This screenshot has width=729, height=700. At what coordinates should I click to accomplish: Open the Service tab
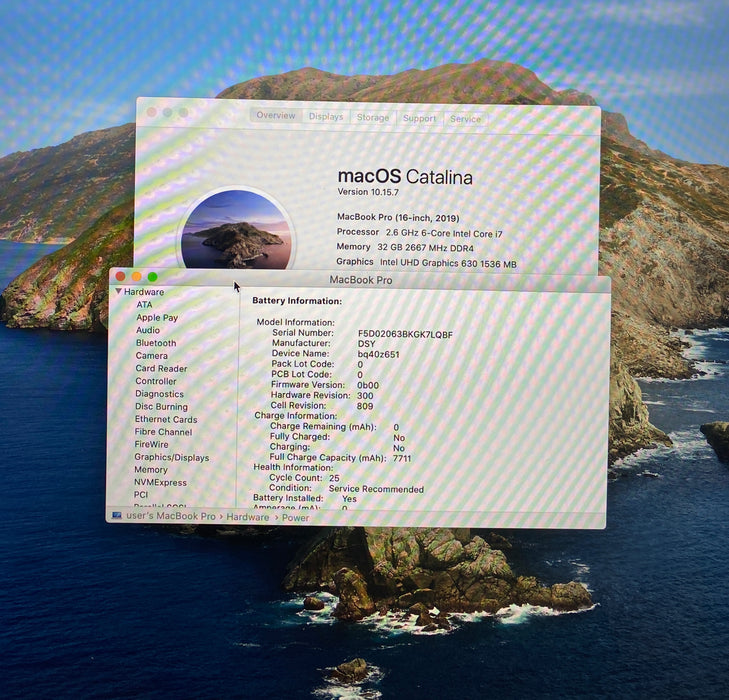[x=465, y=119]
